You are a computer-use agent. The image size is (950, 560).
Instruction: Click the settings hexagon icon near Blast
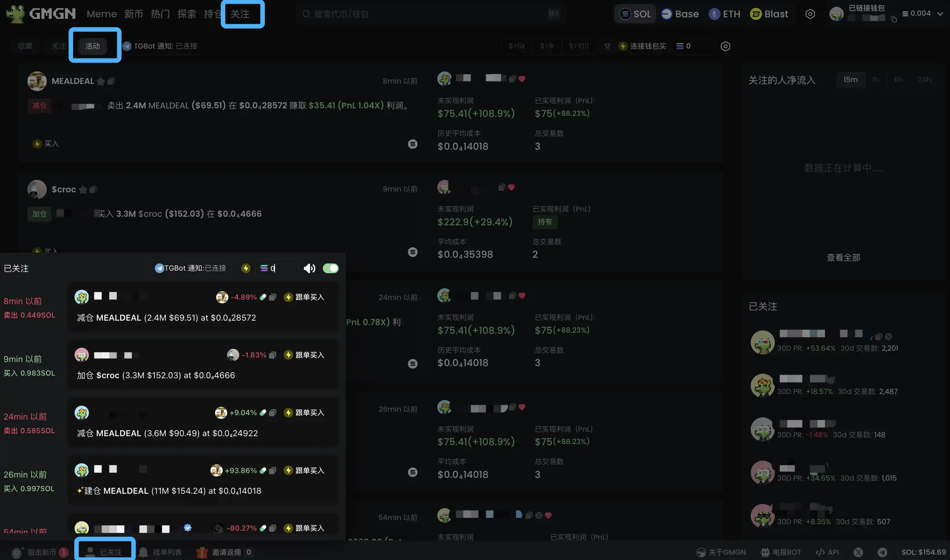tap(810, 14)
